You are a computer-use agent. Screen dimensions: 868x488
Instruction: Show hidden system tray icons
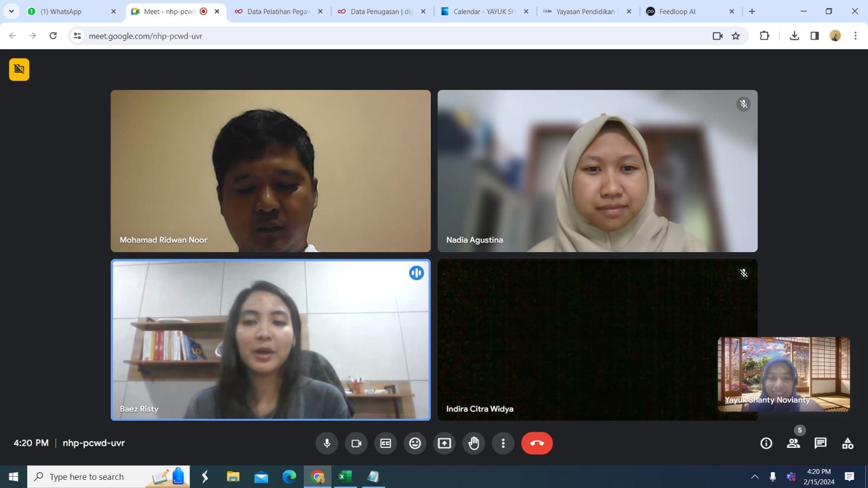(x=755, y=477)
